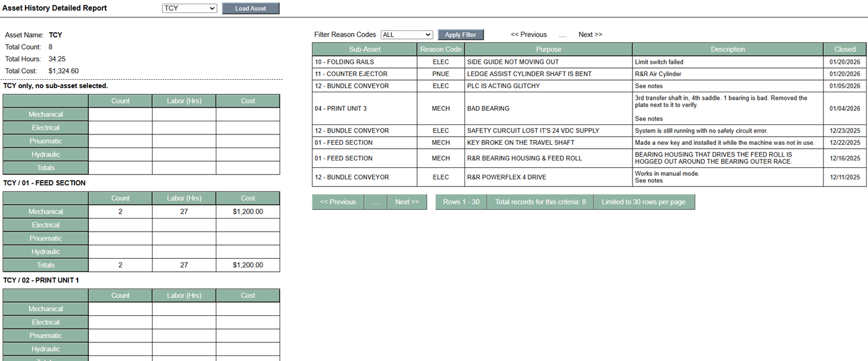Open the 04 - PRINT UNIT 3 record
Viewport: 868px width, 361px height.
coord(340,108)
